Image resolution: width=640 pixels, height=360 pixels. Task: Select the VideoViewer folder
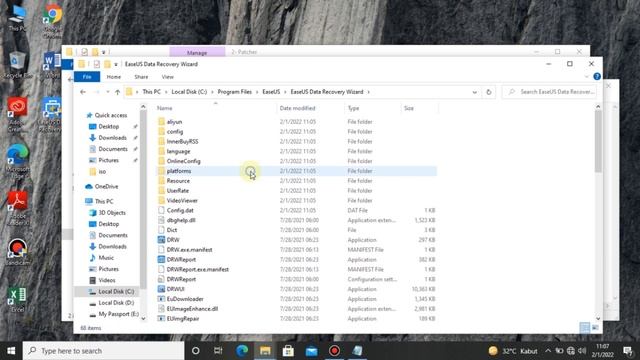coord(182,200)
